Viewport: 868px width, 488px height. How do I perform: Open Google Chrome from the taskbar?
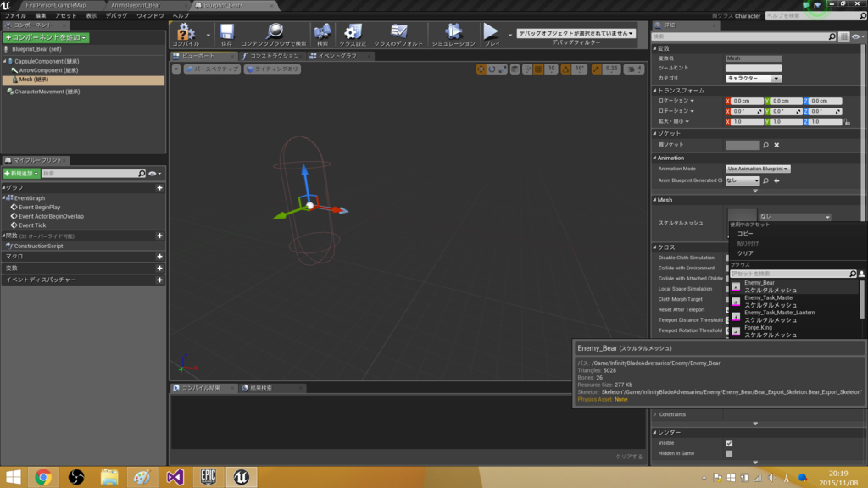(x=43, y=477)
